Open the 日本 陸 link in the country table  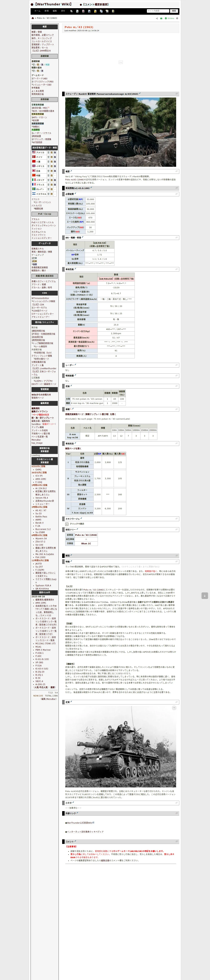point(52,171)
